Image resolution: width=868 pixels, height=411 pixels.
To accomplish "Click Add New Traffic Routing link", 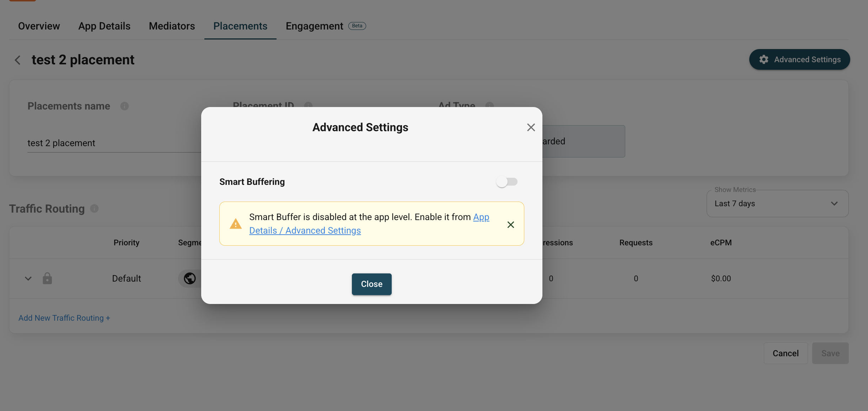I will tap(64, 318).
